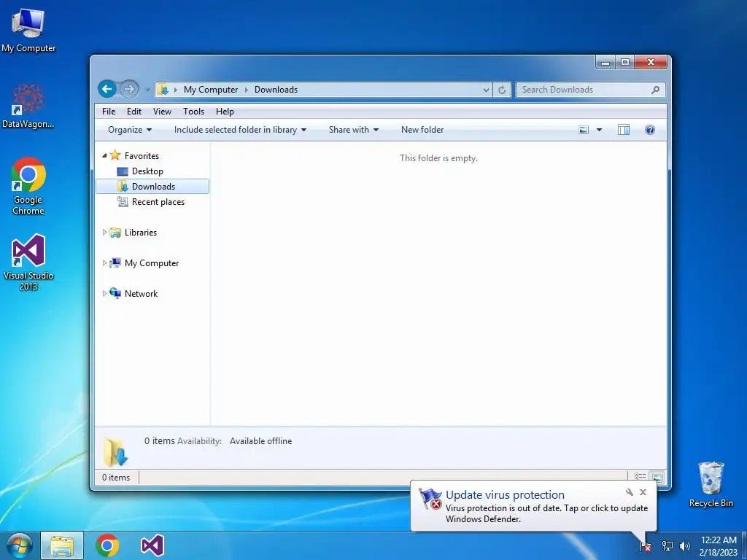This screenshot has height=560, width=747.
Task: Open the File menu
Action: coord(109,112)
